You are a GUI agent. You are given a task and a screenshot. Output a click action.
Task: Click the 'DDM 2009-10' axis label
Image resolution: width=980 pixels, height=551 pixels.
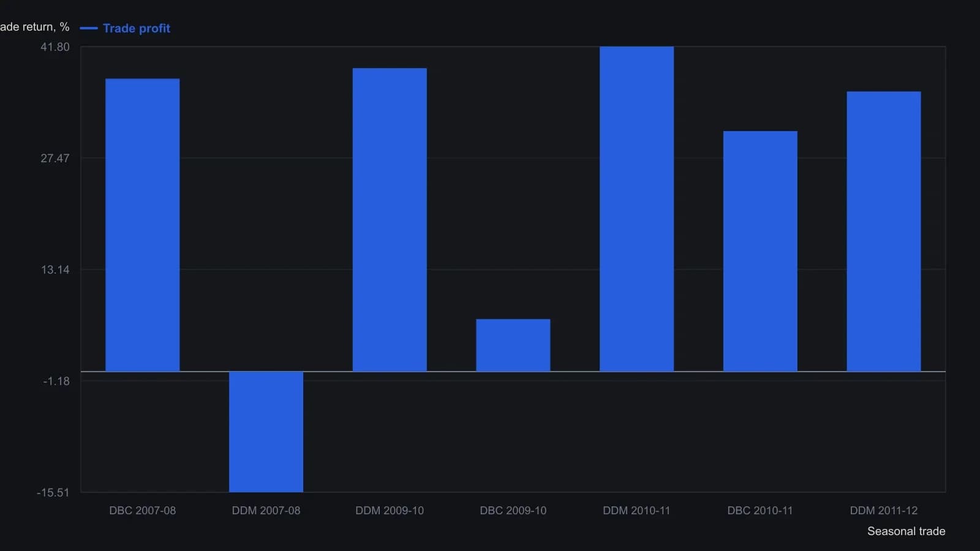390,511
